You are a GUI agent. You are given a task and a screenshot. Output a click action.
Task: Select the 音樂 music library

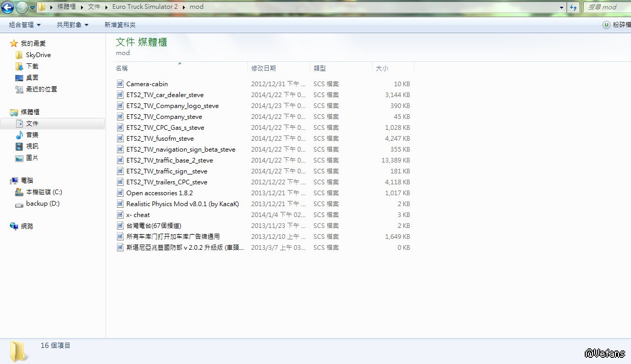pyautogui.click(x=32, y=135)
